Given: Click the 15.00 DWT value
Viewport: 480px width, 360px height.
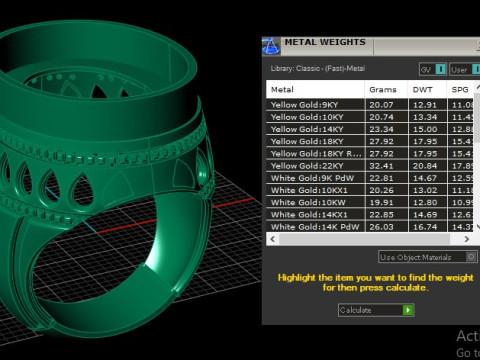Looking at the screenshot, I should point(425,129).
